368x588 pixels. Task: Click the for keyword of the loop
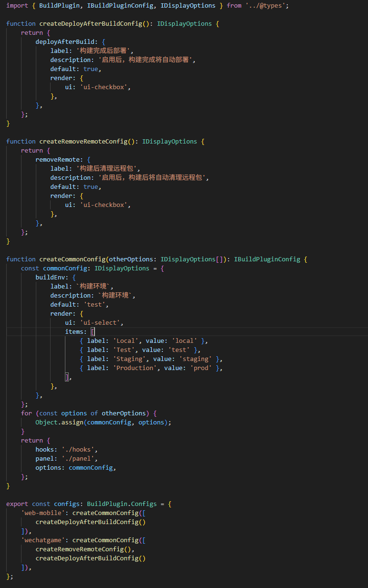click(x=26, y=413)
